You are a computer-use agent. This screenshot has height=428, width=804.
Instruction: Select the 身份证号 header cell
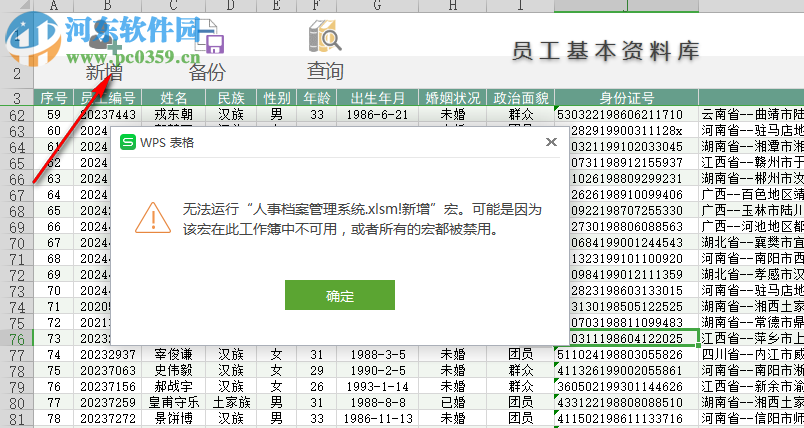pyautogui.click(x=627, y=97)
